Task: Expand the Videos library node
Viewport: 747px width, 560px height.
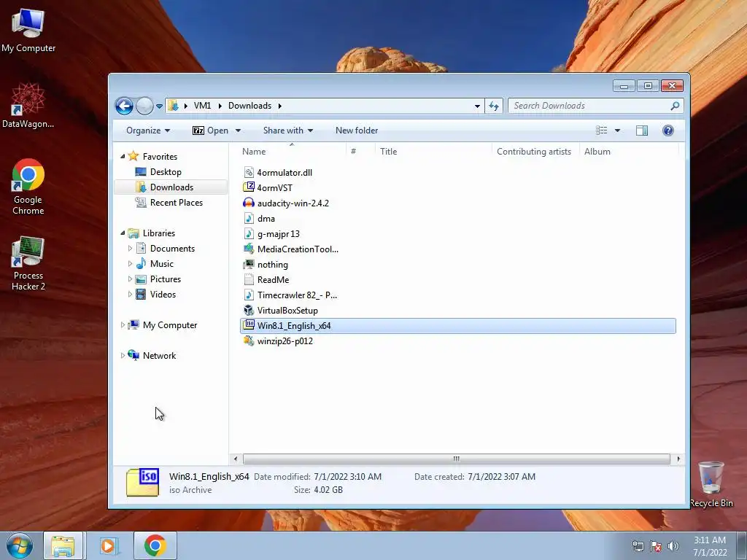Action: pyautogui.click(x=130, y=295)
